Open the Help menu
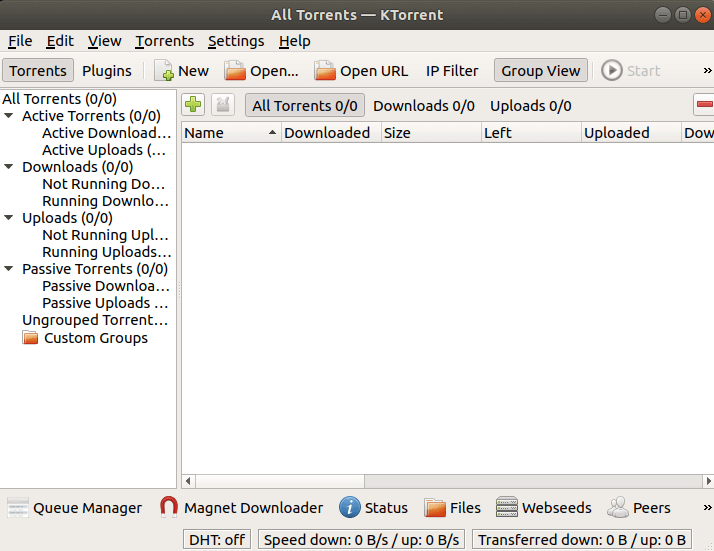The width and height of the screenshot is (714, 551). point(295,41)
